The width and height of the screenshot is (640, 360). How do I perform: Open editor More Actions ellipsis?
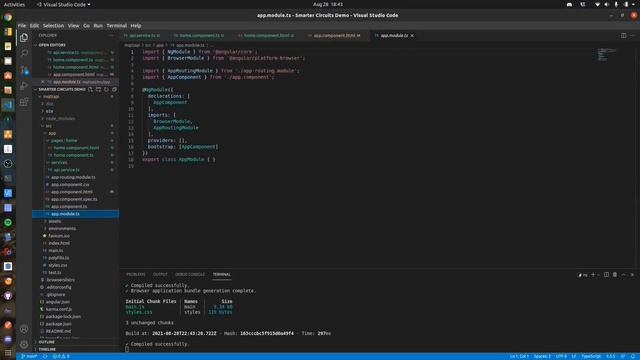[632, 36]
